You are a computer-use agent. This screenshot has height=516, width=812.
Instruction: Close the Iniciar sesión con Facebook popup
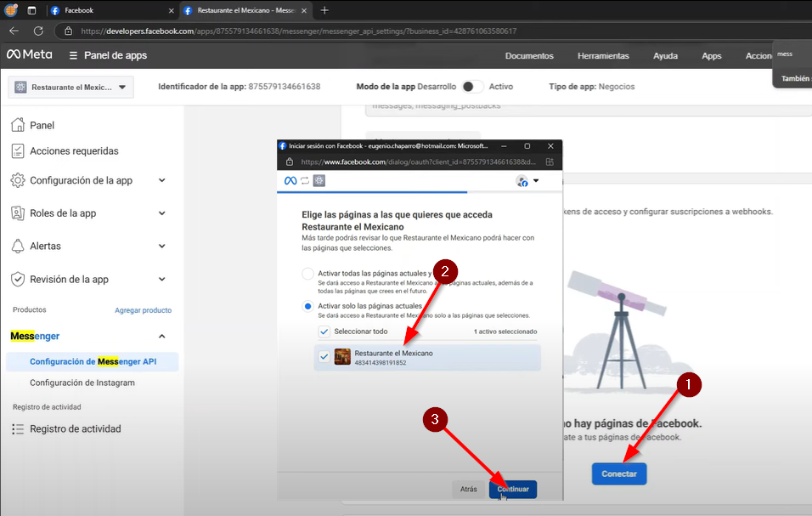point(550,146)
